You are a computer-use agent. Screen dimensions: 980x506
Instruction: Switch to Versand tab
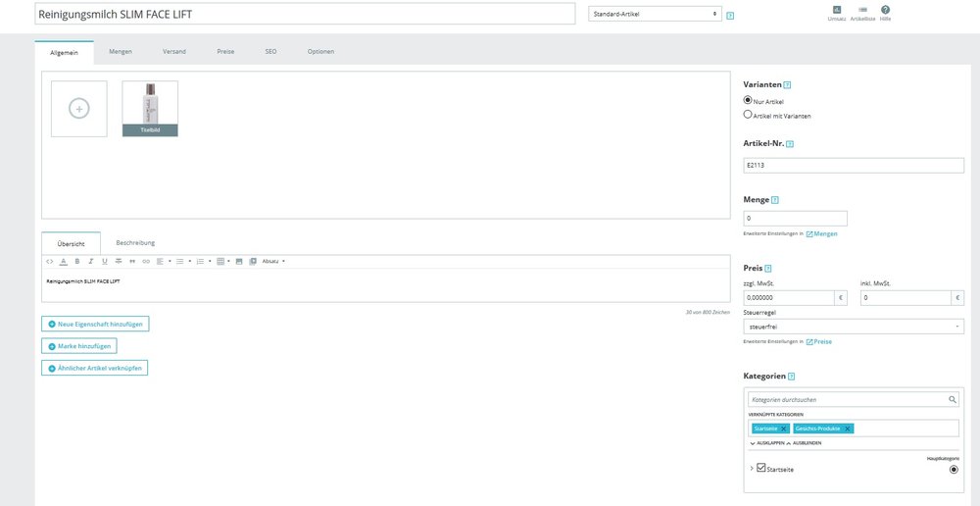pyautogui.click(x=174, y=51)
